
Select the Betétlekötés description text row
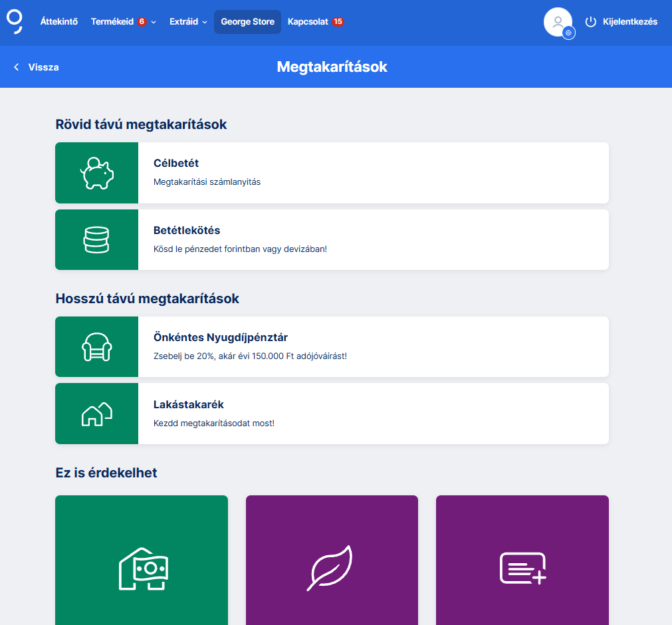(x=240, y=249)
